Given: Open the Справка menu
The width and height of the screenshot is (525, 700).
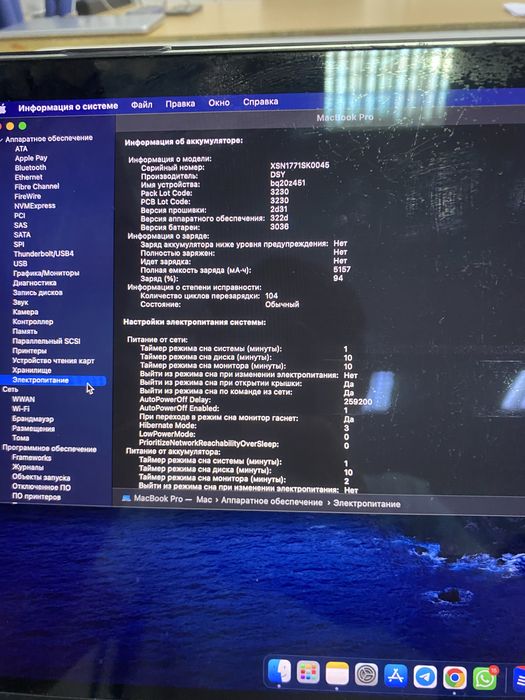Looking at the screenshot, I should point(261,102).
